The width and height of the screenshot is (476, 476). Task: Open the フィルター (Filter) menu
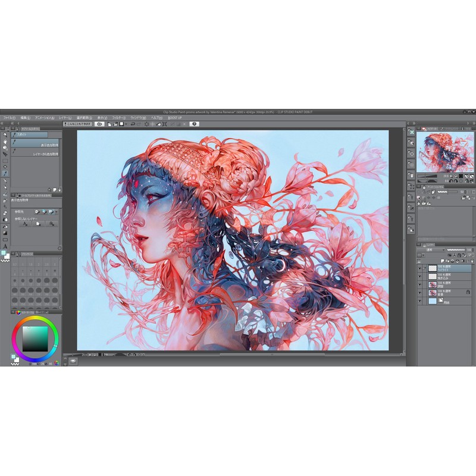click(x=118, y=118)
